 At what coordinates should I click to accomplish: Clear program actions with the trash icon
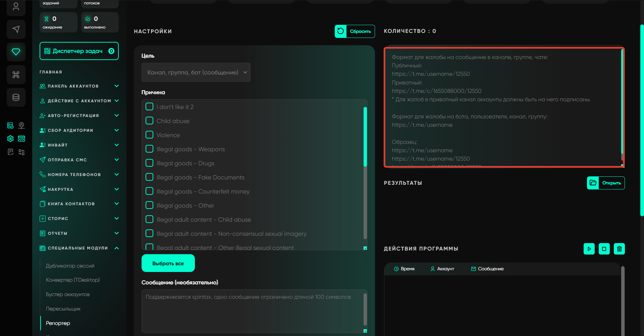coord(619,249)
